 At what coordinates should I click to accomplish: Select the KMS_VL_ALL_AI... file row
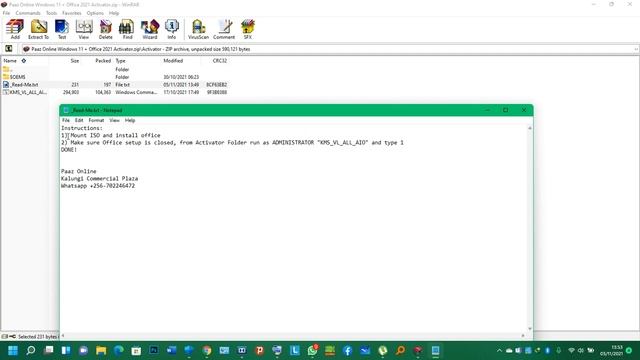[x=114, y=92]
